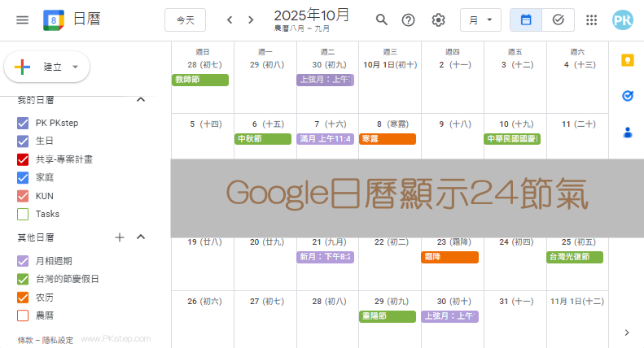Toggle the 生日 calendar checkbox
The width and height of the screenshot is (644, 348).
[x=23, y=141]
